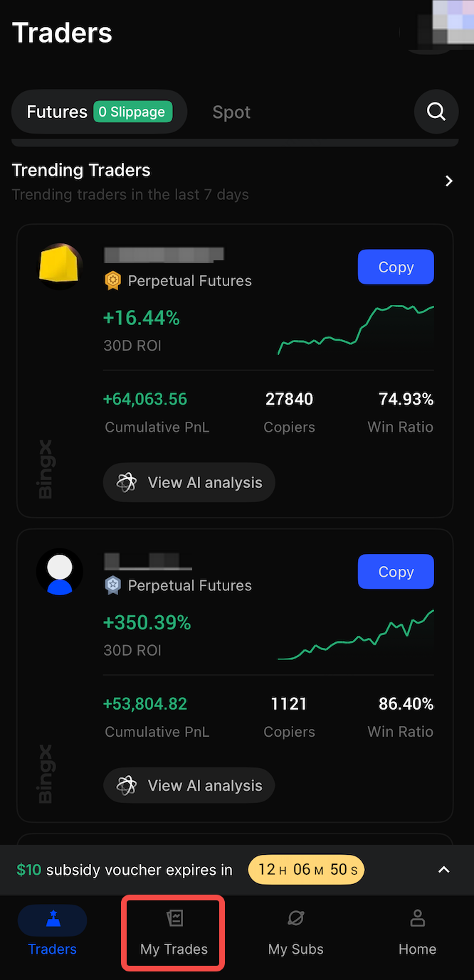Copy the second trader with +350.39% ROI
The height and width of the screenshot is (980, 474).
pyautogui.click(x=396, y=572)
